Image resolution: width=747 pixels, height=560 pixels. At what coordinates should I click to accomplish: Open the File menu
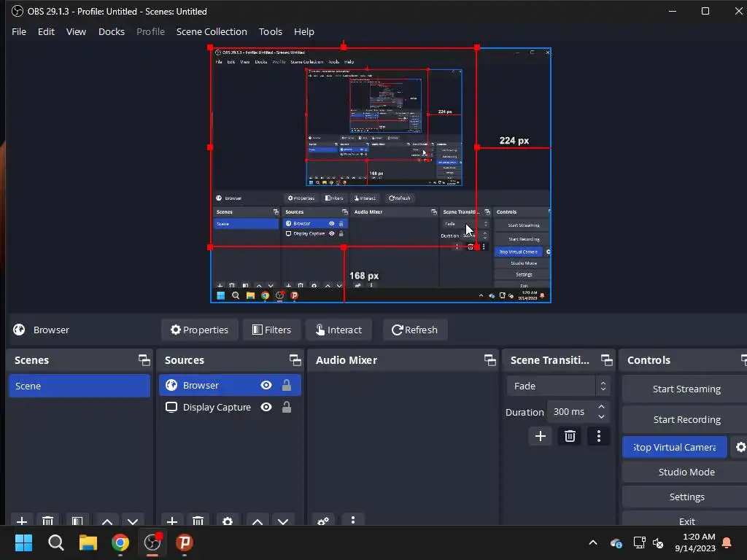(x=18, y=31)
